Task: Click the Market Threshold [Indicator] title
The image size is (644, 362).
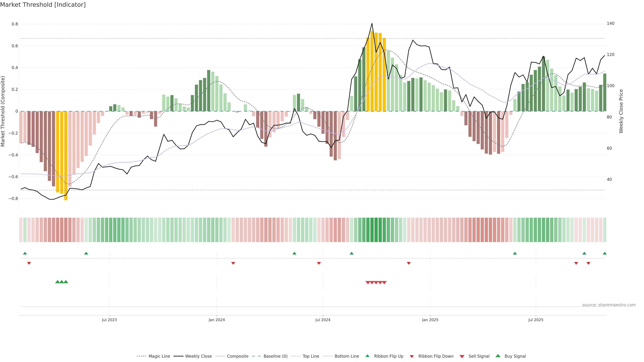Action: pos(43,5)
